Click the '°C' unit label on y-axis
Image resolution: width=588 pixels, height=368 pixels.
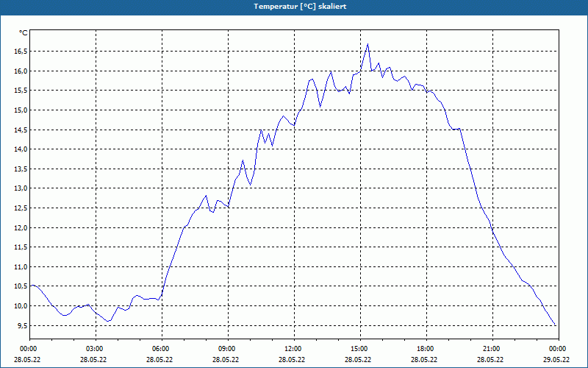click(24, 33)
